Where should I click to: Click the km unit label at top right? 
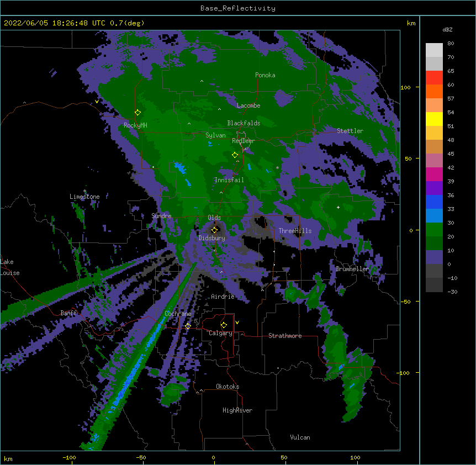pos(411,23)
